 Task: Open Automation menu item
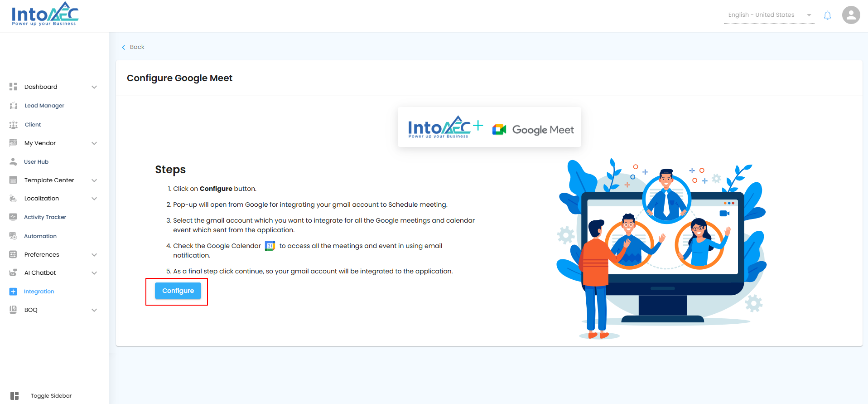pyautogui.click(x=40, y=236)
